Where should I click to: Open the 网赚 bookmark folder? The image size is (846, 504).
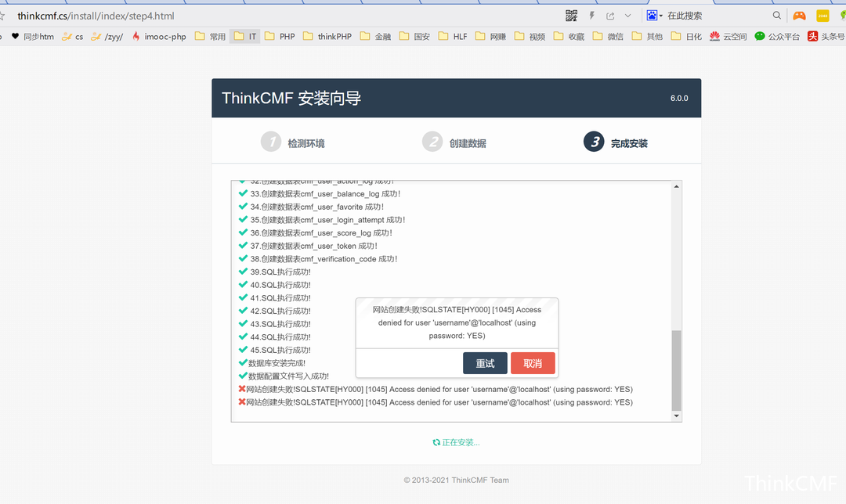tap(490, 36)
